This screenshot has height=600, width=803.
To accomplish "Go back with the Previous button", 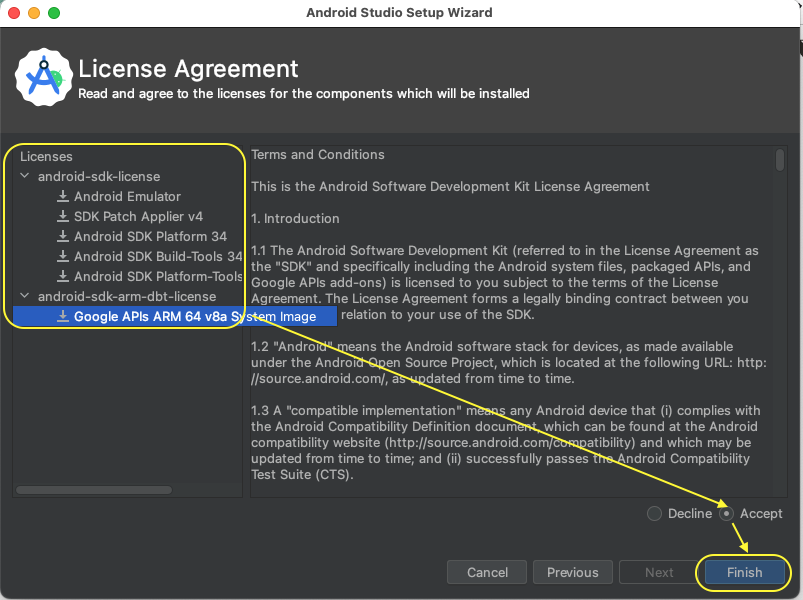I will [x=573, y=572].
